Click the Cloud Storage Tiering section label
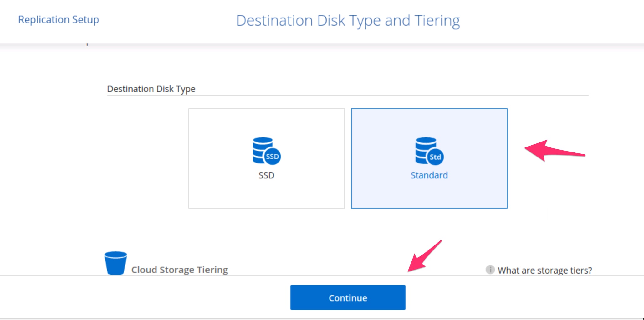Viewport: 644px width, 320px height. [179, 270]
